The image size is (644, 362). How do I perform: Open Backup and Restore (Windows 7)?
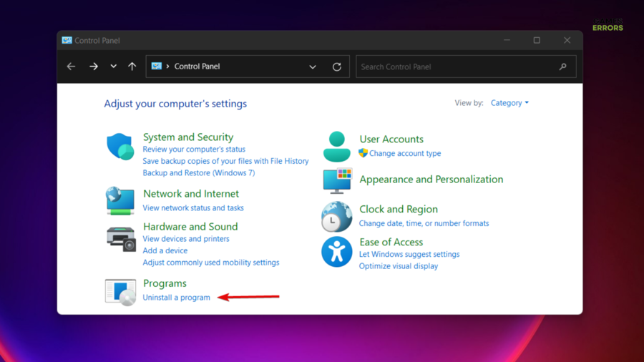click(199, 173)
